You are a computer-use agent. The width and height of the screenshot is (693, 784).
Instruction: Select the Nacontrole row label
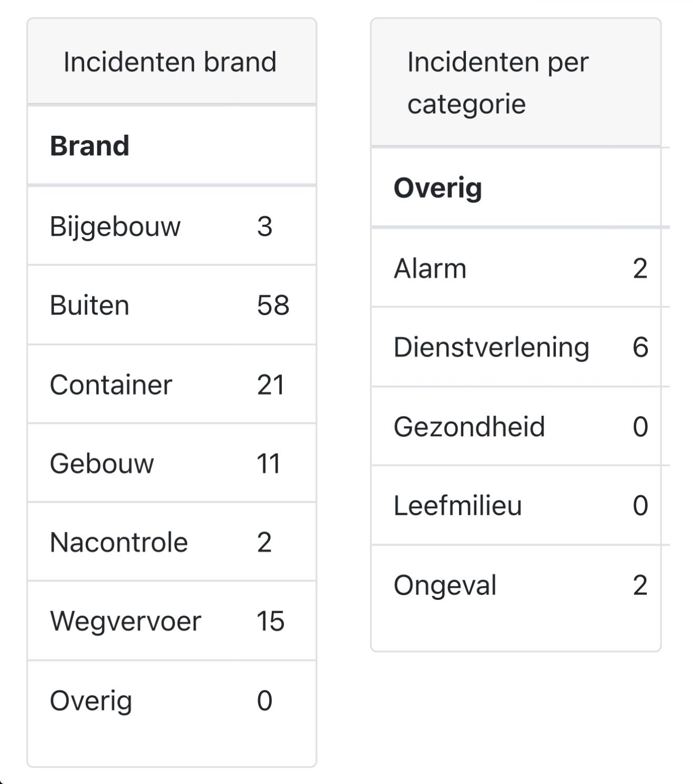tap(119, 542)
